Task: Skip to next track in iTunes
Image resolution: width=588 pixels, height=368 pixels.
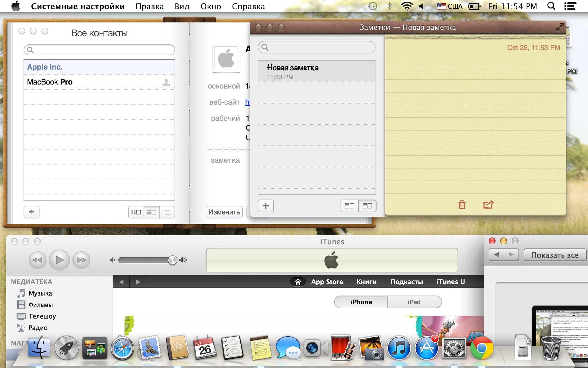Action: point(81,260)
